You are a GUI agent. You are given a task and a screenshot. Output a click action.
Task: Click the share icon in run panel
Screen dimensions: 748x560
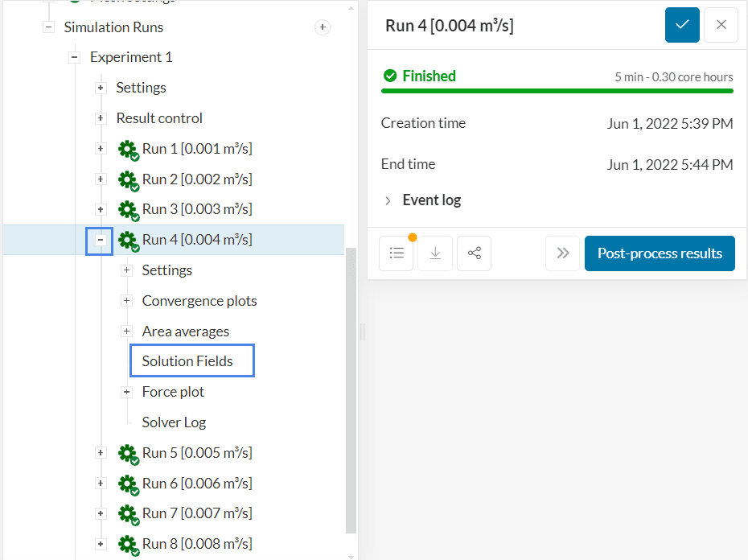click(474, 253)
